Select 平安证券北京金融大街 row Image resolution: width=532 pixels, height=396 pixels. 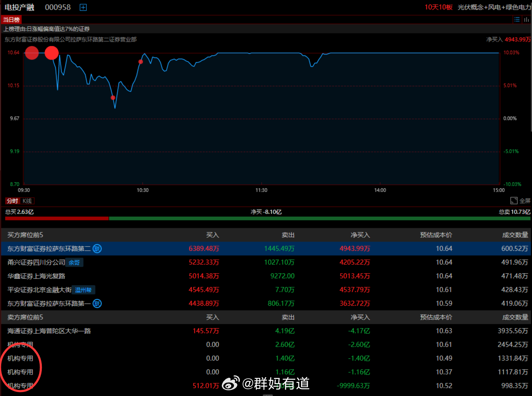(266, 290)
